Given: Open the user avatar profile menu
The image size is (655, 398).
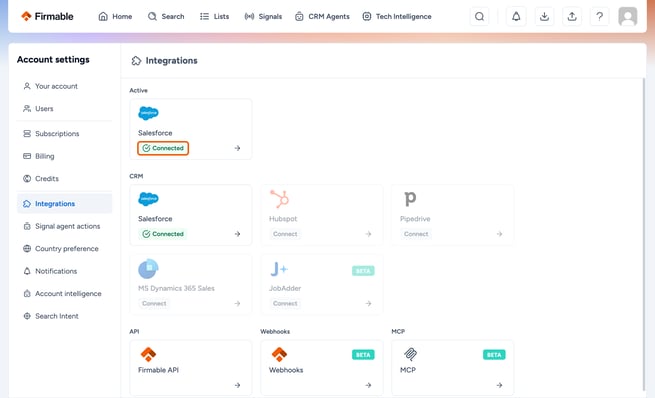Looking at the screenshot, I should (627, 16).
